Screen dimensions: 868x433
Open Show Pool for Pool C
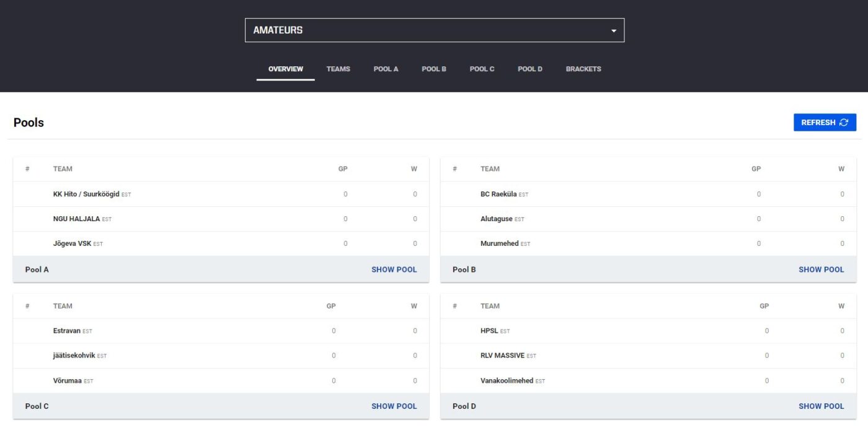click(x=394, y=406)
